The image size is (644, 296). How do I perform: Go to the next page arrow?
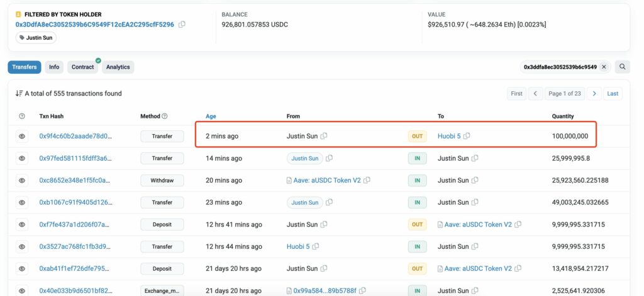click(x=594, y=94)
